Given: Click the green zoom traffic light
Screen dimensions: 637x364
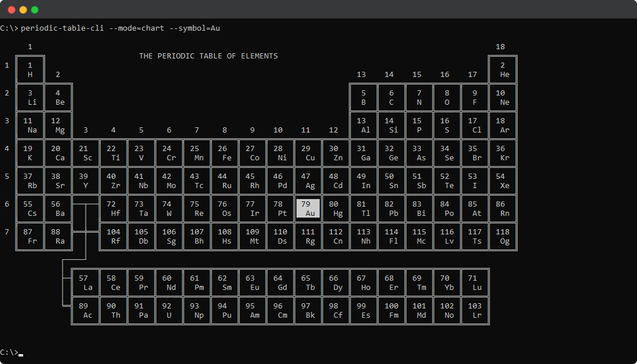Looking at the screenshot, I should pyautogui.click(x=34, y=10).
